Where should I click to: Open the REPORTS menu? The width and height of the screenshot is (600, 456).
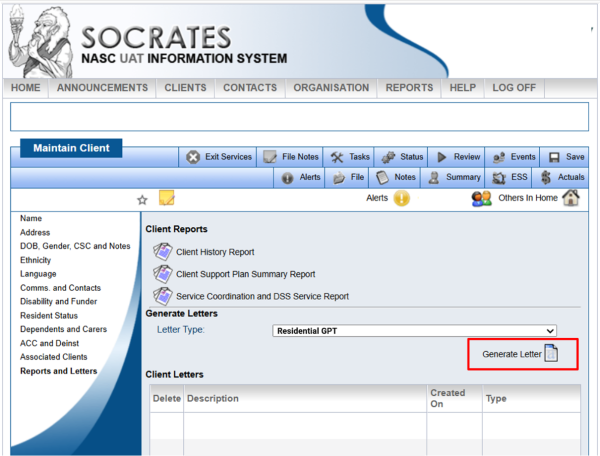pyautogui.click(x=409, y=88)
